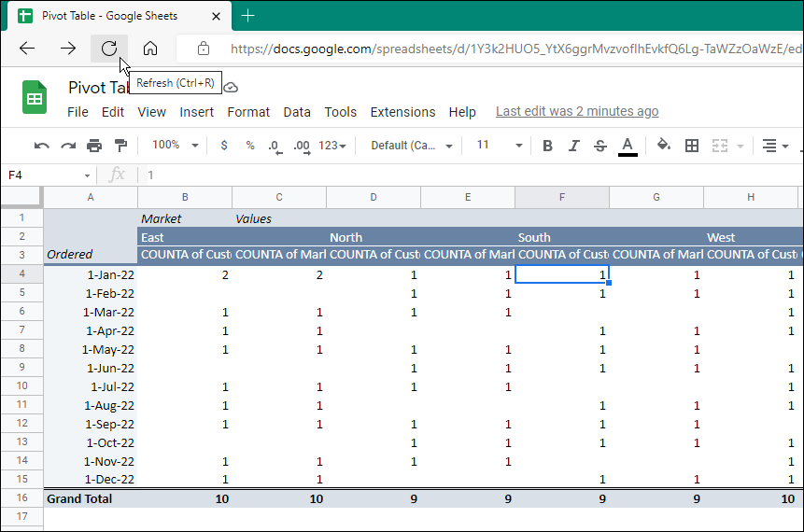Open the zoom 100% dropdown
This screenshot has width=804, height=532.
175,146
